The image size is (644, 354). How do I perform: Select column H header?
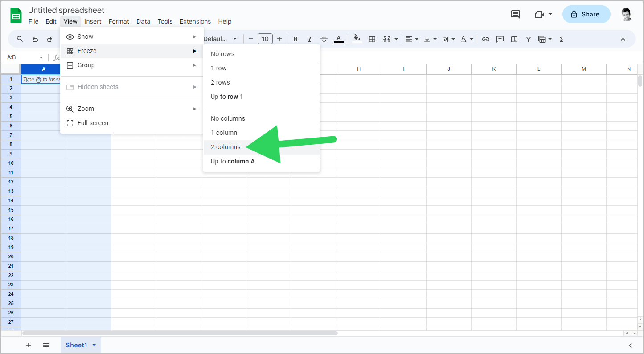click(x=359, y=69)
